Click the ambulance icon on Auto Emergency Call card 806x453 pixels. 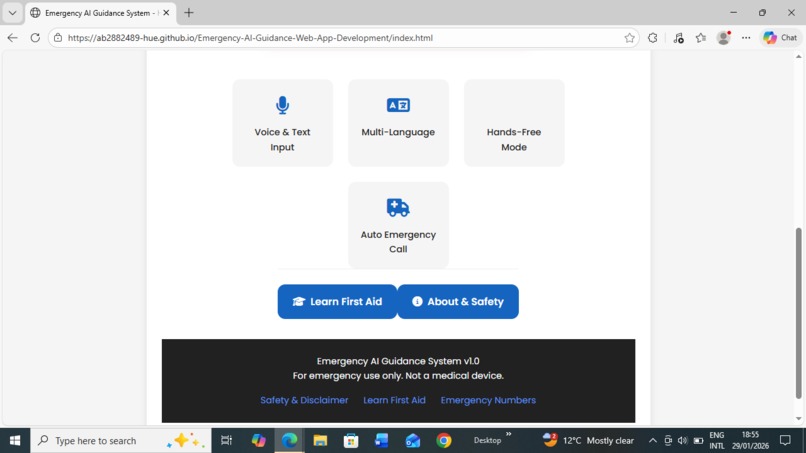coord(398,208)
